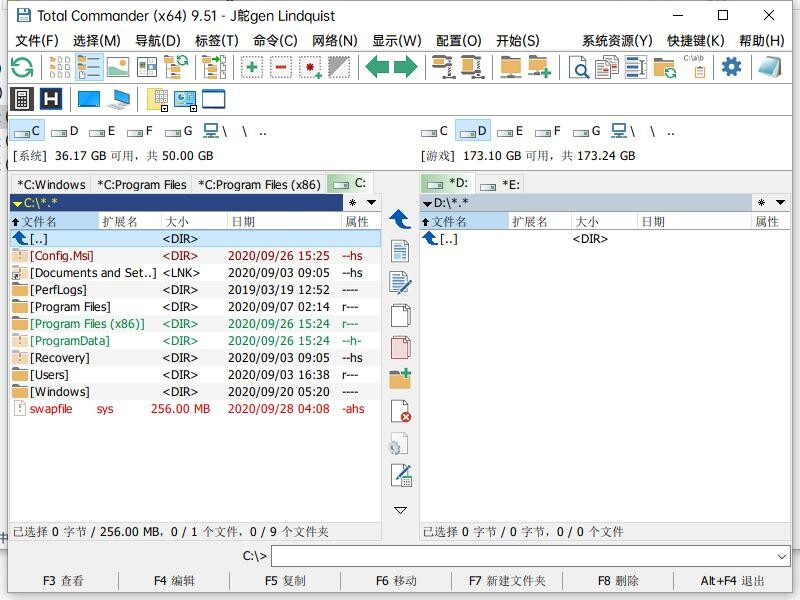
Task: Click the Alt+F4 退出 button
Action: (x=732, y=581)
